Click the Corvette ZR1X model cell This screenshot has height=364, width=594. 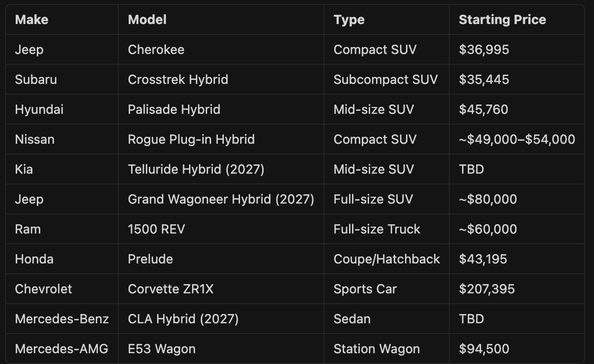coord(171,289)
